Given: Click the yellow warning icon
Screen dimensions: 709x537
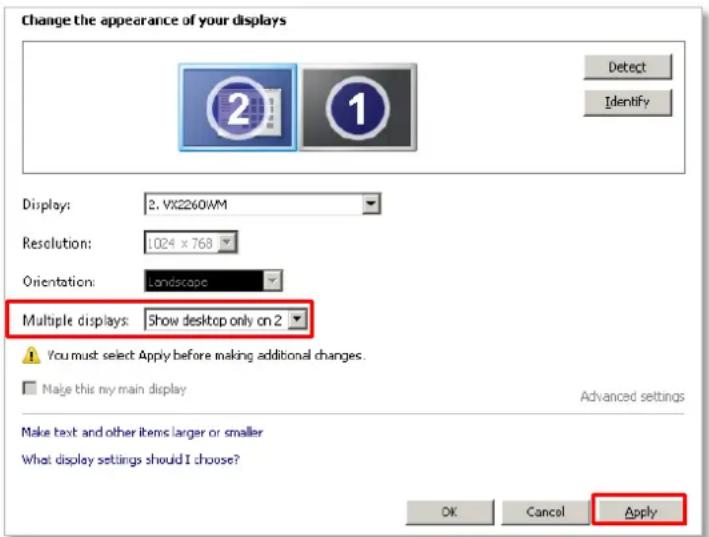Looking at the screenshot, I should 31,355.
